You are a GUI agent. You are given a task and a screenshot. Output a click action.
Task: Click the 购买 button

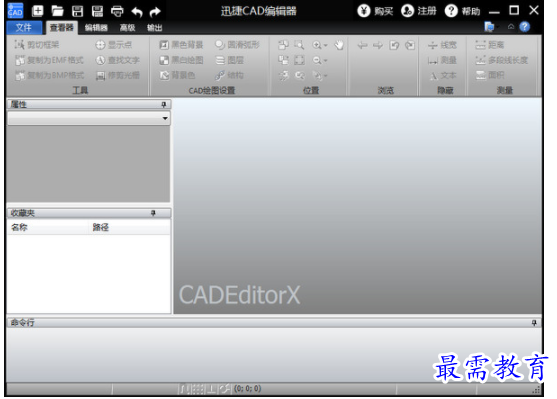pos(375,11)
